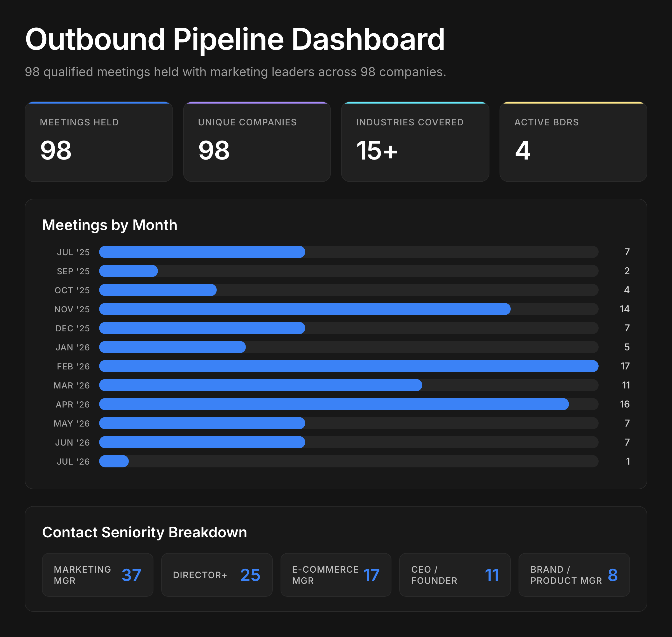672x637 pixels.
Task: Click the JUL '26 count value 1
Action: coord(628,461)
